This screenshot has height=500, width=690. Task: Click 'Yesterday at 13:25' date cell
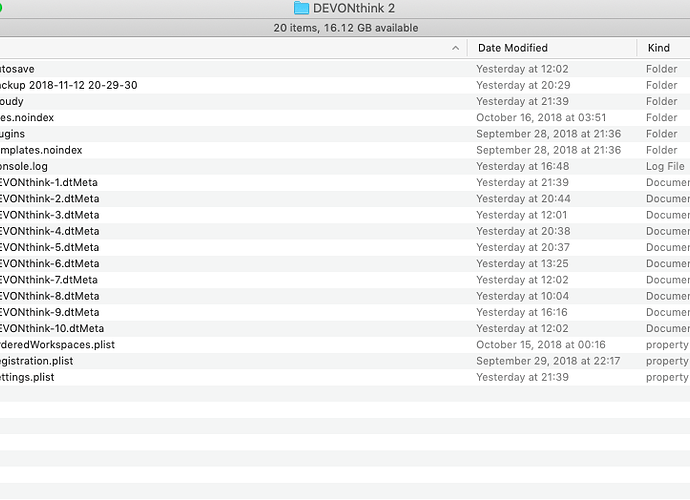pos(522,264)
